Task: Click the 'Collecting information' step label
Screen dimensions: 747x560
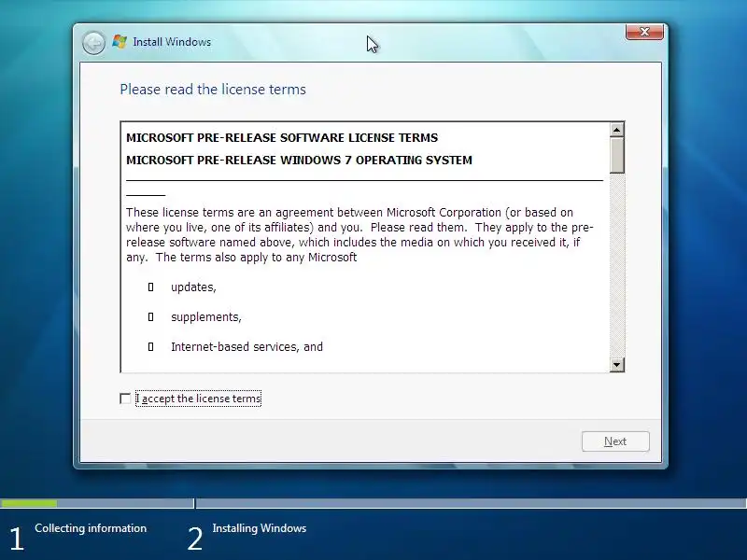Action: (91, 528)
